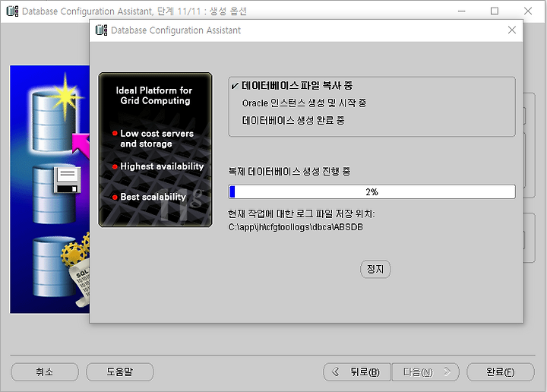Maximize the main wizard window
The image size is (547, 392).
click(x=495, y=11)
